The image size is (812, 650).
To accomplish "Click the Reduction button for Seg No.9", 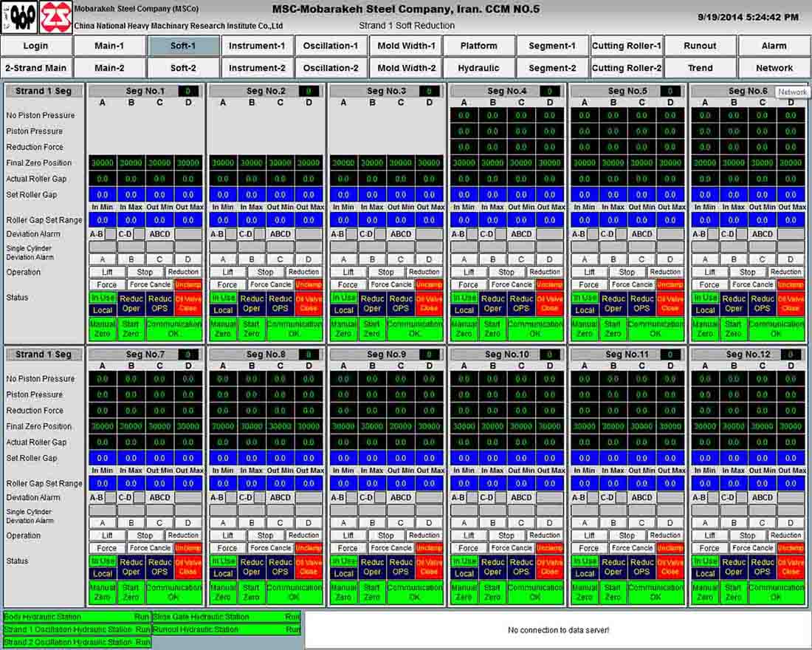I will click(424, 536).
